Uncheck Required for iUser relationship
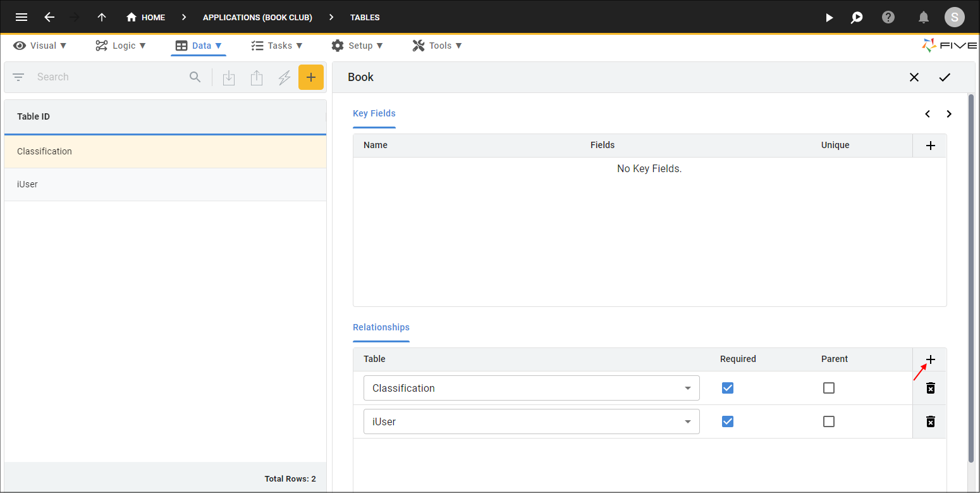The width and height of the screenshot is (980, 493). [x=728, y=421]
